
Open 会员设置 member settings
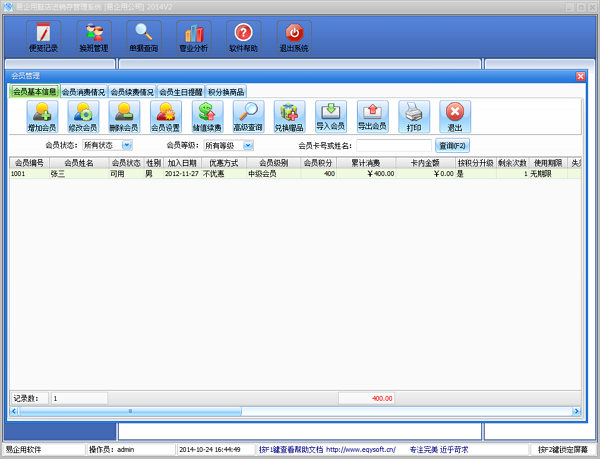tap(166, 117)
